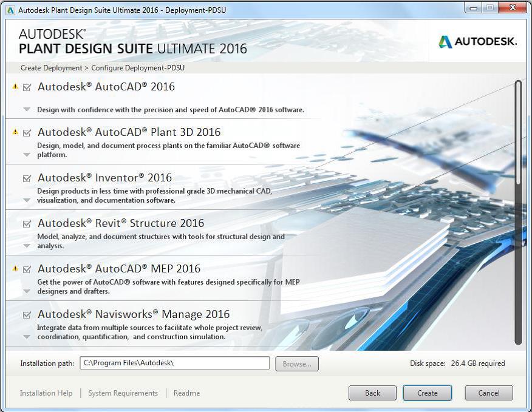Expand the AutoCAD 2016 configuration options
This screenshot has height=412, width=532.
pos(26,110)
